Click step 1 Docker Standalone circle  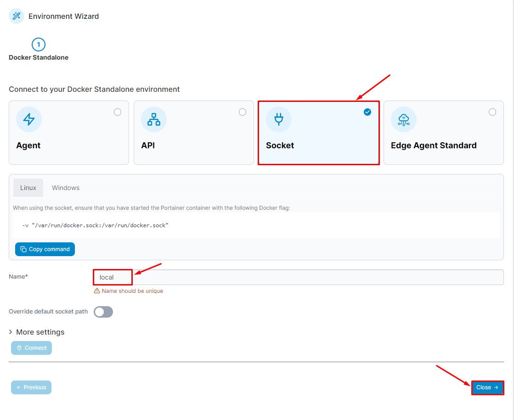(x=38, y=45)
